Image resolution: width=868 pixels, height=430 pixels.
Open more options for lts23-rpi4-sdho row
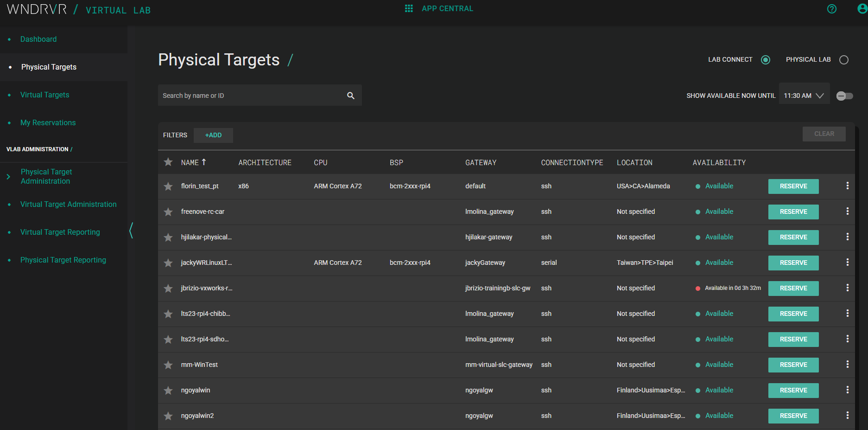[848, 339]
